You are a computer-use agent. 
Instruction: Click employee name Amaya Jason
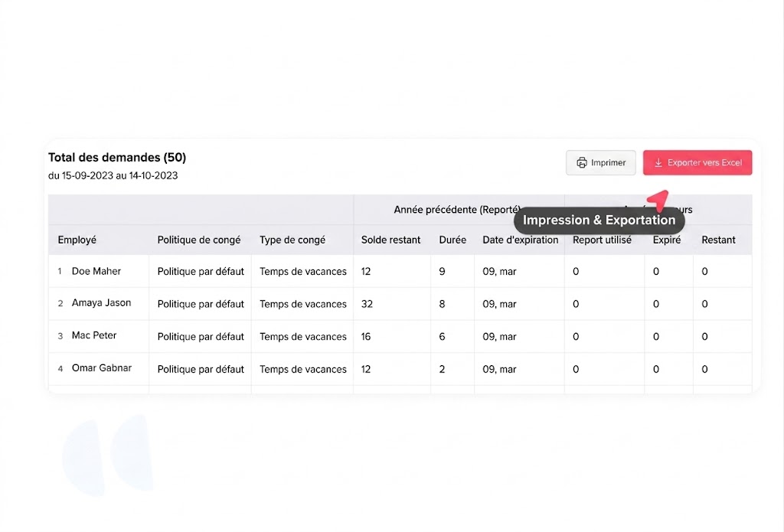click(x=102, y=302)
